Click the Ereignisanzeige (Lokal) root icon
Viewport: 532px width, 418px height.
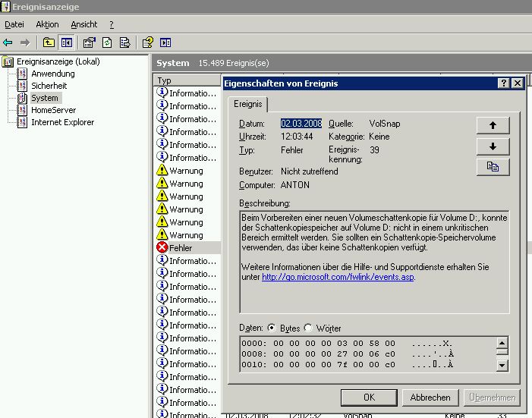(x=8, y=61)
